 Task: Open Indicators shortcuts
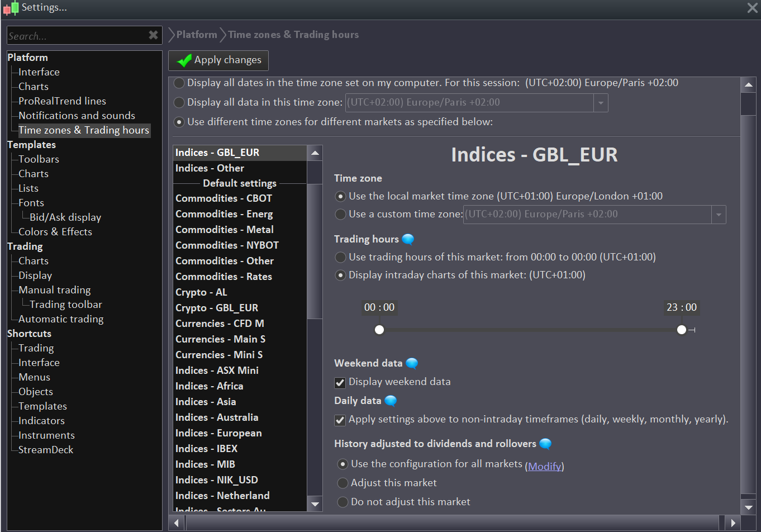click(41, 421)
